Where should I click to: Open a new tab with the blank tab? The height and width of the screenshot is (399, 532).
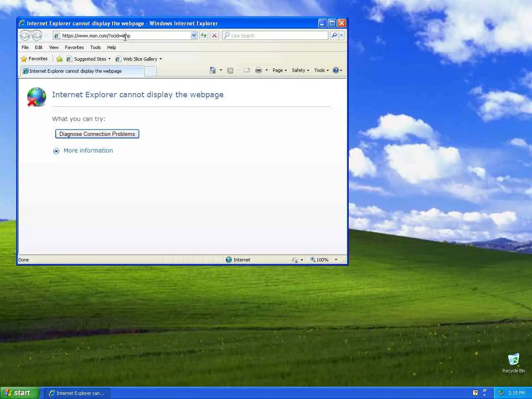pos(150,71)
